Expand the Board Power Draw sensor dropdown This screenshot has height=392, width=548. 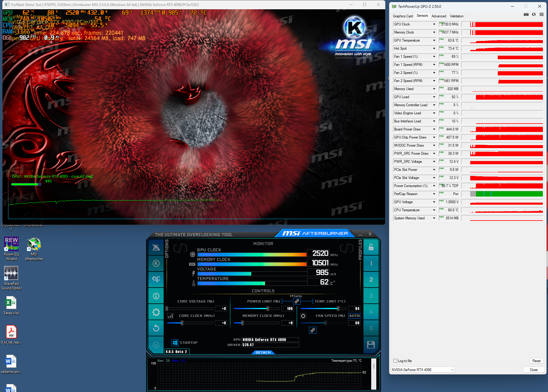(x=434, y=129)
